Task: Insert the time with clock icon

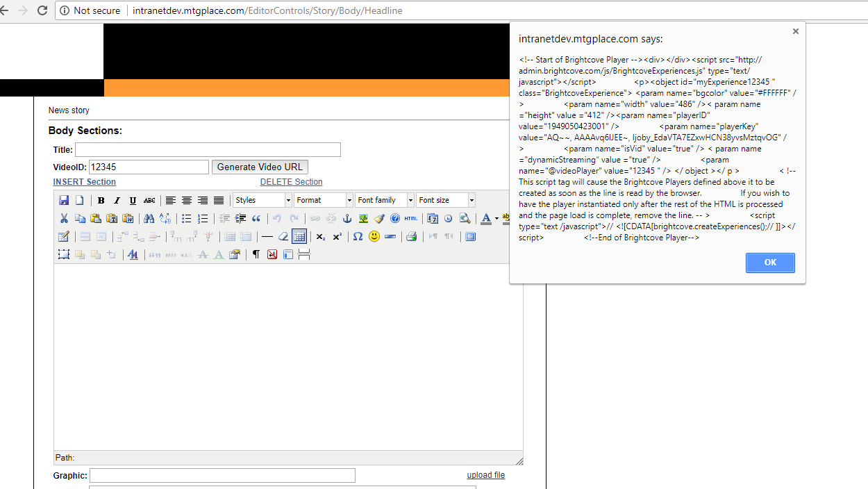Action: [x=449, y=218]
